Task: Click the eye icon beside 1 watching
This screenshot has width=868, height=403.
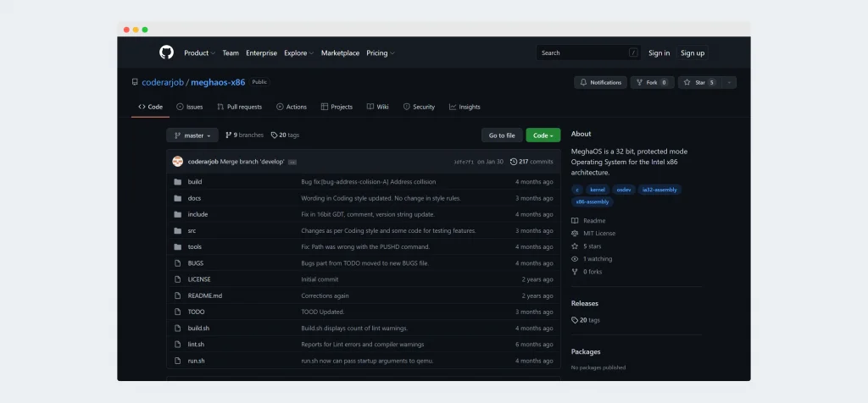Action: [575, 259]
